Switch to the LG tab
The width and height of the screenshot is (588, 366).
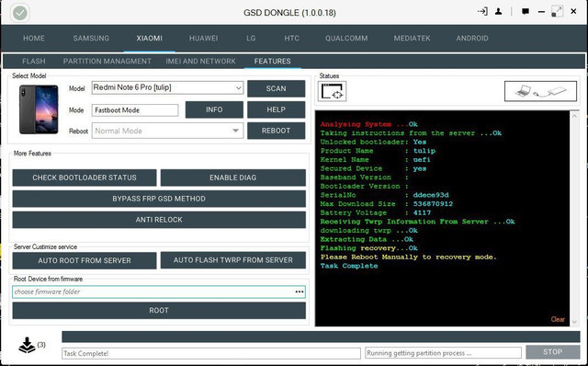coord(251,39)
